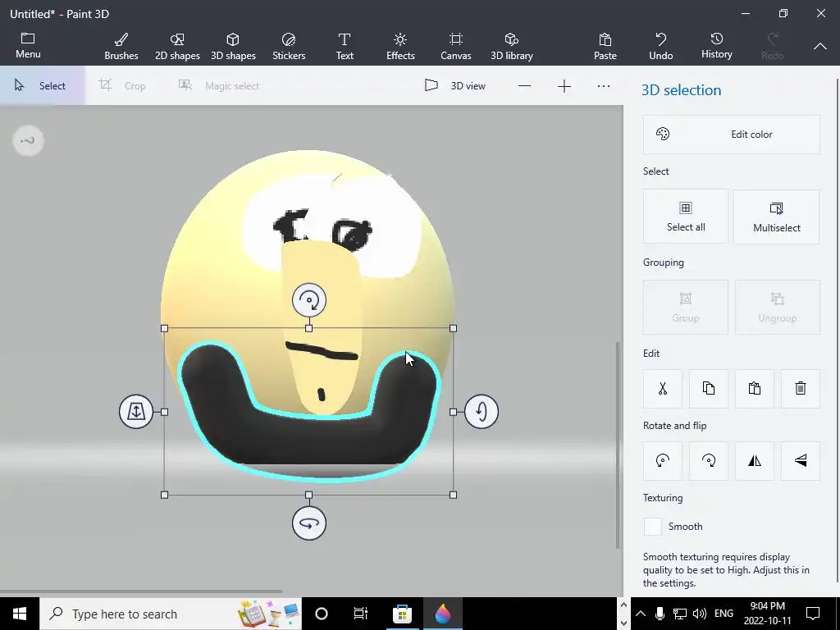
Task: Click the microphone tray icon
Action: 660,614
